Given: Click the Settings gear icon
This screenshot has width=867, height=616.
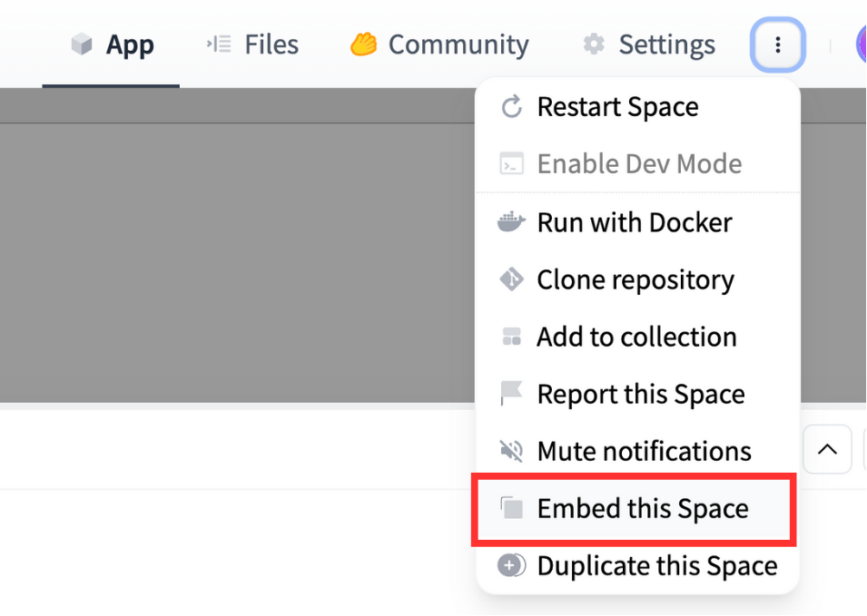Looking at the screenshot, I should tap(595, 44).
